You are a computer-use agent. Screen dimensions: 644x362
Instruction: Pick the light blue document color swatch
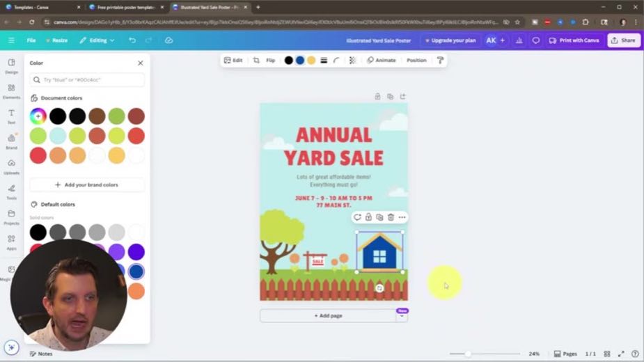[58, 136]
